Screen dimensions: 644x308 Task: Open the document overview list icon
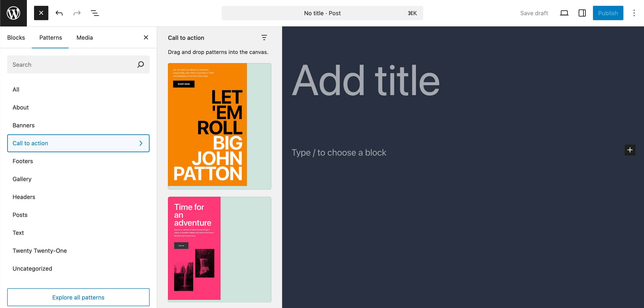[x=95, y=13]
